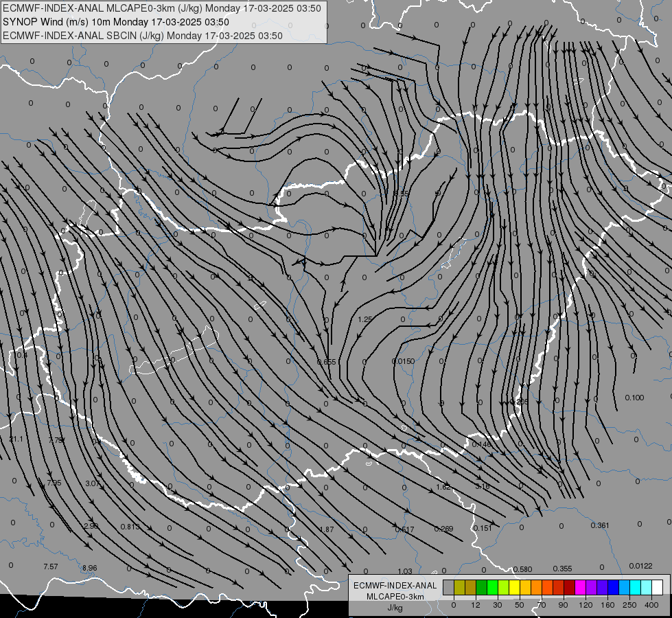Click the map value 1.03

tap(405, 571)
